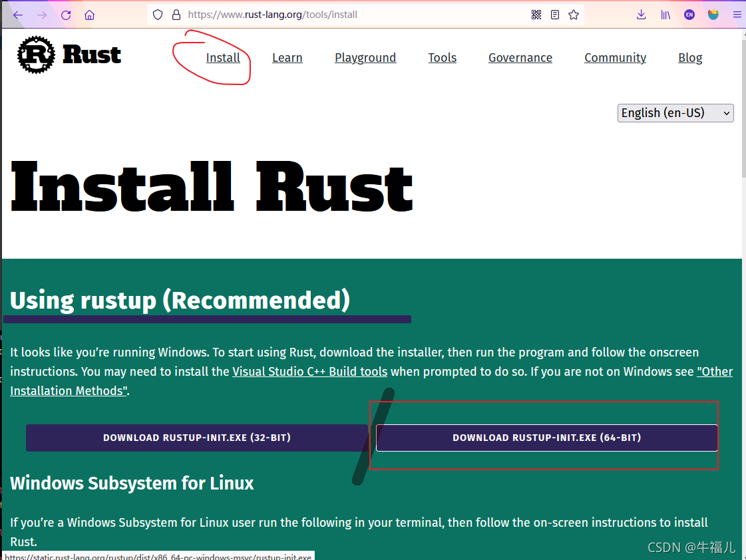Click the colorful extension icon beside EN
This screenshot has width=746, height=560.
tap(713, 15)
